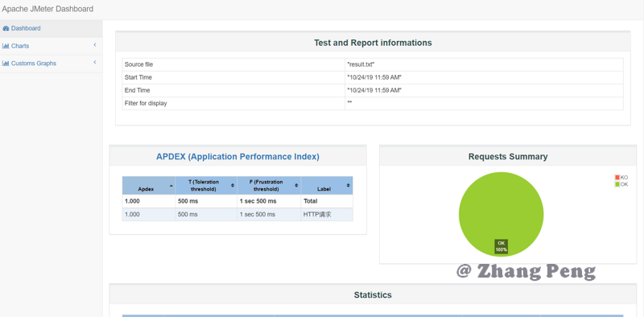Click the Start Time row label
The height and width of the screenshot is (317, 644).
point(138,77)
